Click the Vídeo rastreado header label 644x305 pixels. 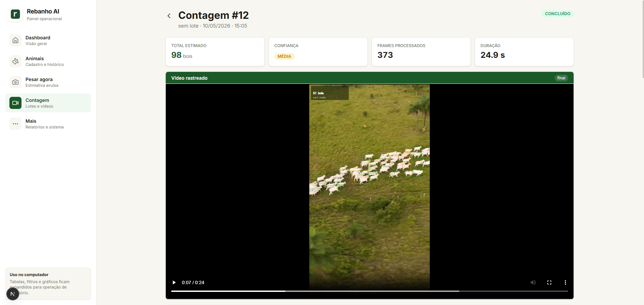(x=189, y=78)
